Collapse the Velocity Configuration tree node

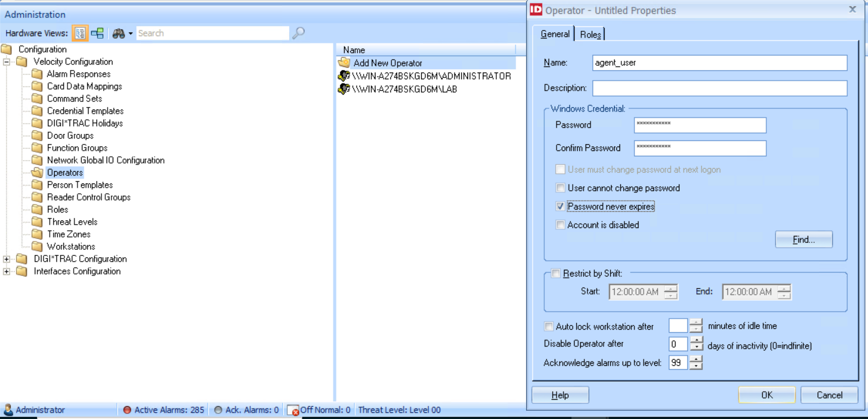(x=7, y=62)
